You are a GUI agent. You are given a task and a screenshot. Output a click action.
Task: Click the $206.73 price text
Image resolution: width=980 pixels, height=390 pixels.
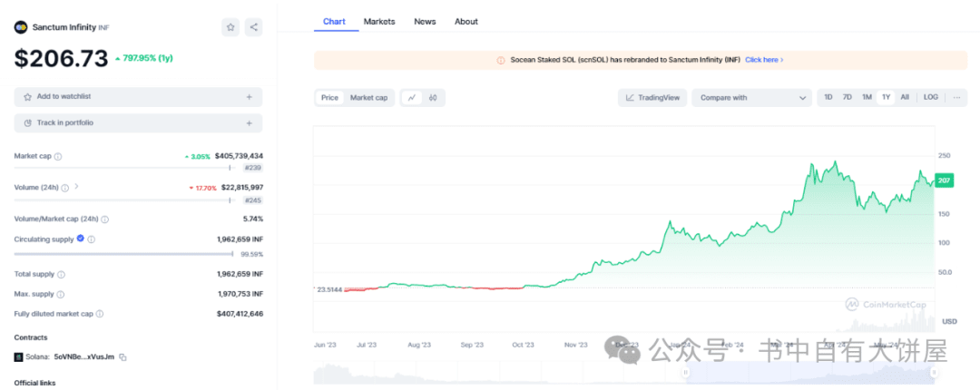point(62,59)
